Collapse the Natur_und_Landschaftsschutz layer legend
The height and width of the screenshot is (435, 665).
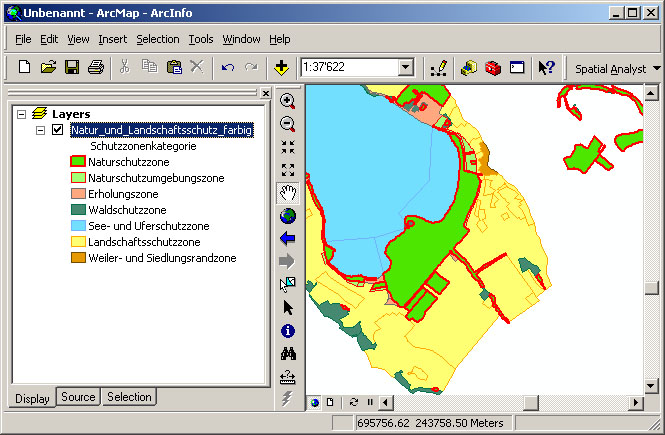point(40,130)
